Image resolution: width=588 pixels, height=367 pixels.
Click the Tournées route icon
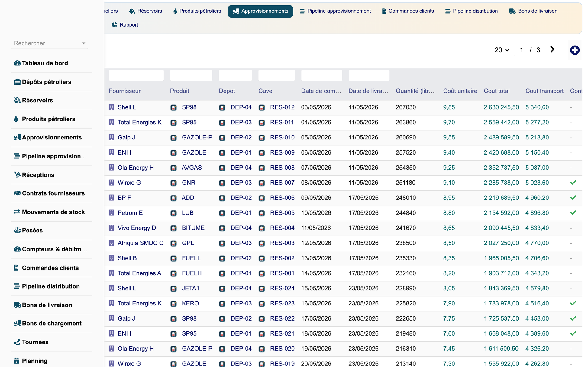(x=17, y=342)
